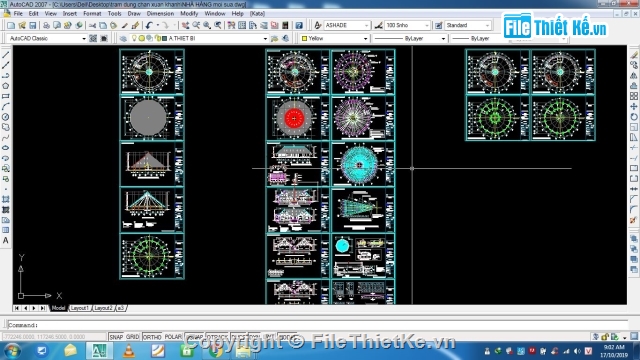
Task: Toggle POLAR tracking button
Action: (173, 337)
